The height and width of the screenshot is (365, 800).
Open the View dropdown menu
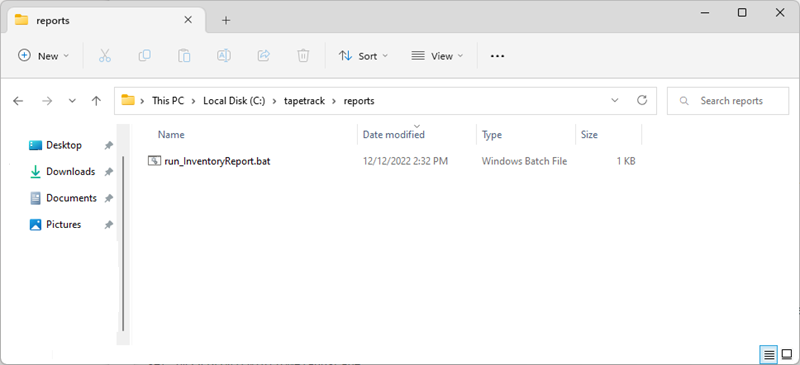[437, 56]
